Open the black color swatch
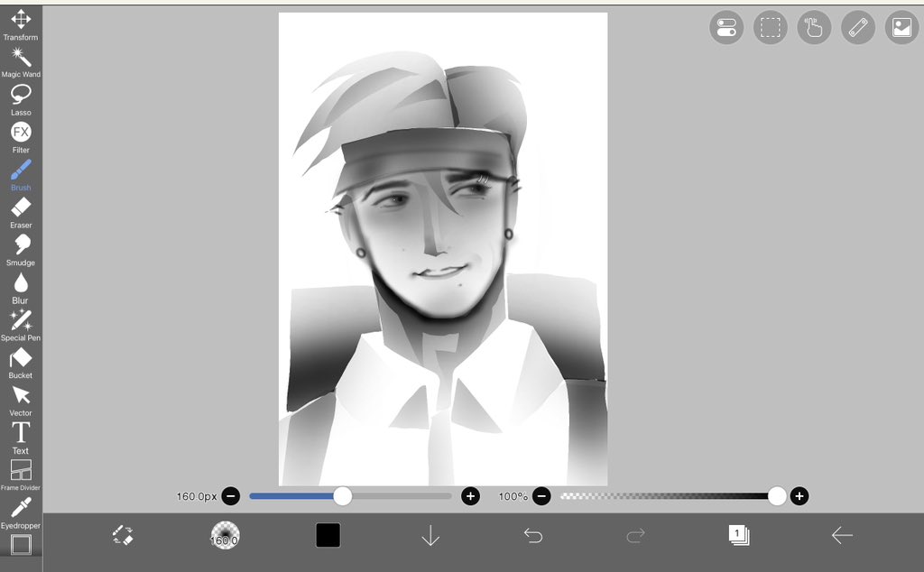 pos(328,536)
